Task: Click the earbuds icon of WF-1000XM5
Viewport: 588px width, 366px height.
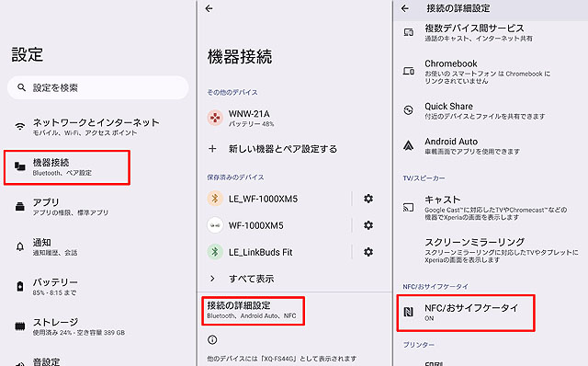Action: click(x=215, y=225)
